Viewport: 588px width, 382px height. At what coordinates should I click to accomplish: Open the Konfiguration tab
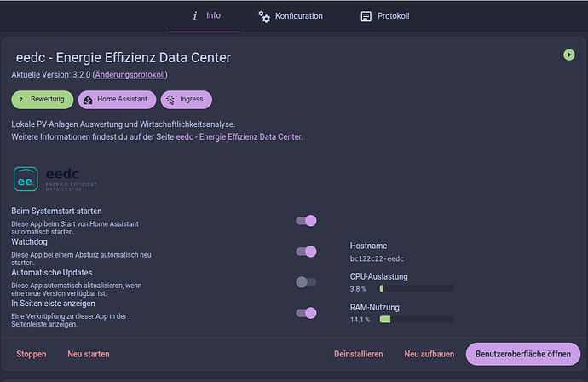pyautogui.click(x=291, y=16)
